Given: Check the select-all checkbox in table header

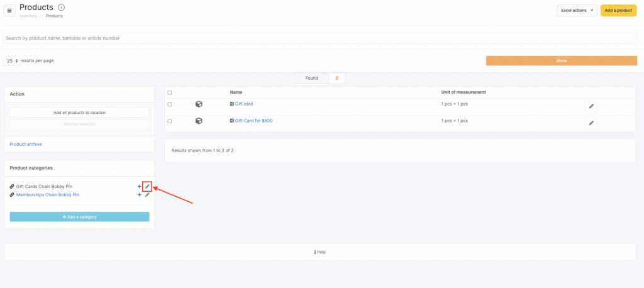Looking at the screenshot, I should click(x=170, y=92).
